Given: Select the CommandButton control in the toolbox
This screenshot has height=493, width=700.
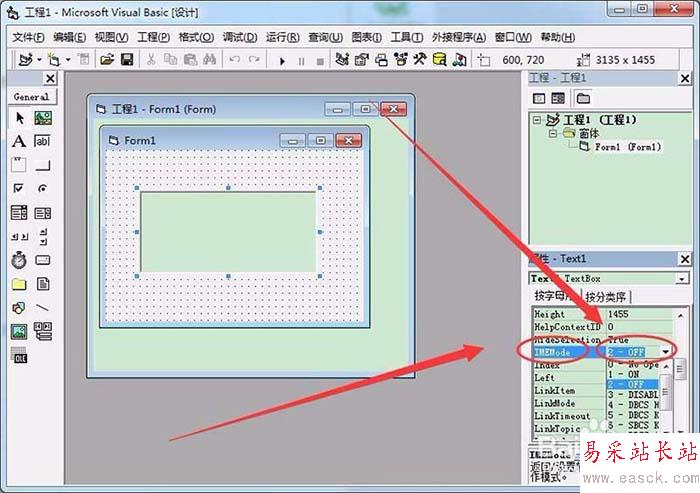Looking at the screenshot, I should (43, 166).
